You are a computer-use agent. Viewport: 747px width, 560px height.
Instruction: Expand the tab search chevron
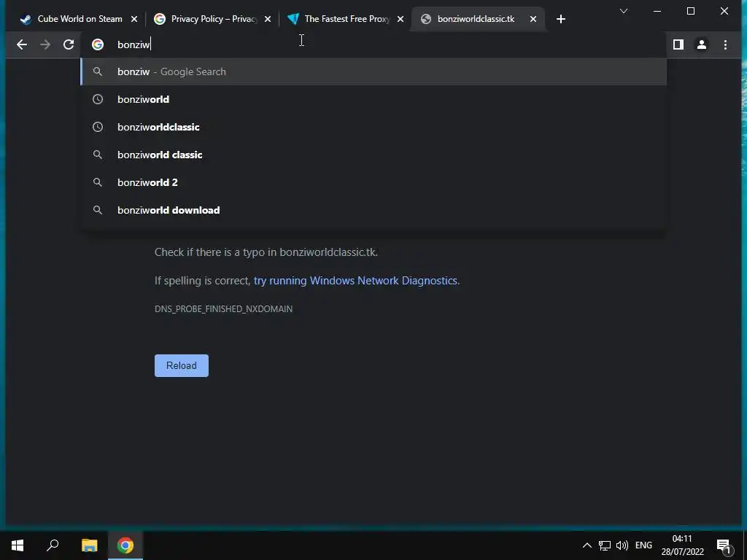click(623, 11)
